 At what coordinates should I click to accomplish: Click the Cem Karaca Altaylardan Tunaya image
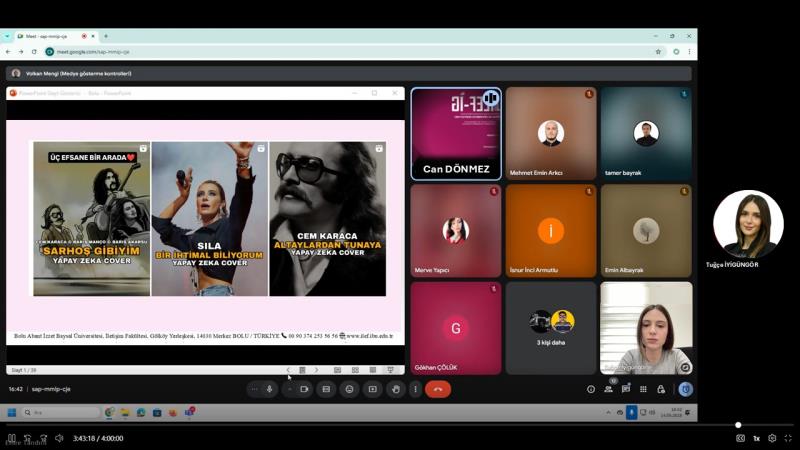pos(328,219)
